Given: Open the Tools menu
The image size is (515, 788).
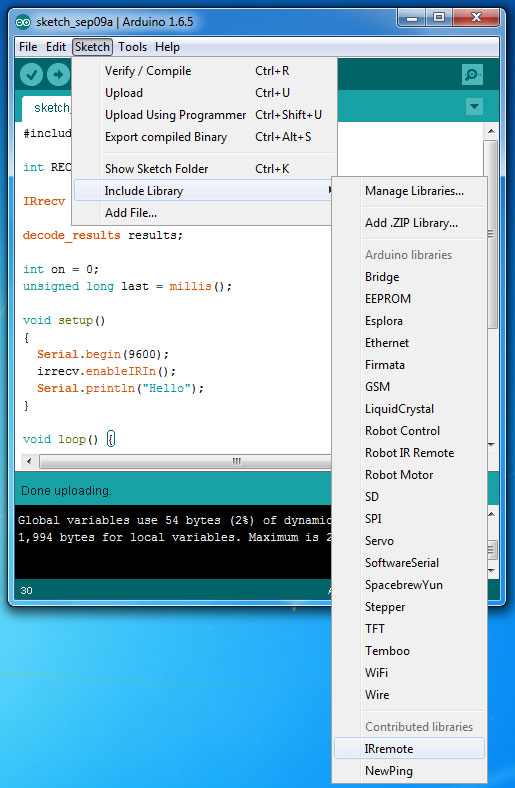Looking at the screenshot, I should tap(132, 47).
